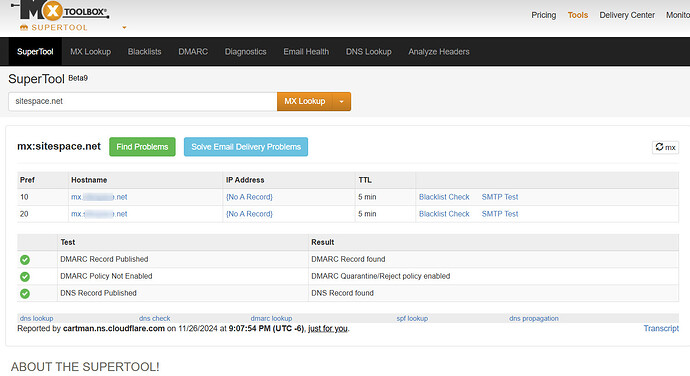
Task: Select the Analyze Headers tab
Action: click(x=439, y=52)
